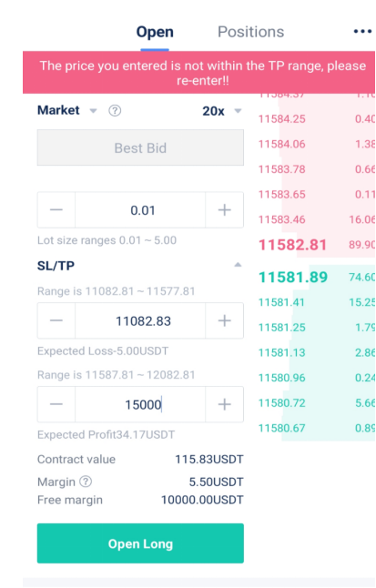Decrease lot size with minus button
This screenshot has height=588, width=376.
[x=56, y=210]
